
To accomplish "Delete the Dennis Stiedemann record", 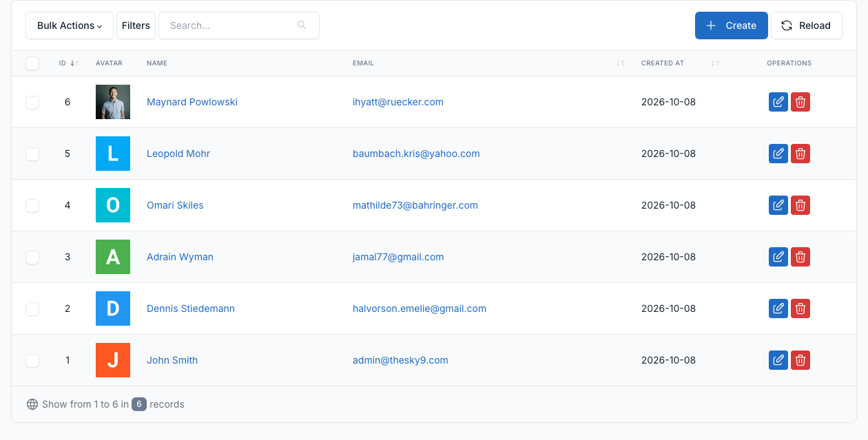I will 800,308.
